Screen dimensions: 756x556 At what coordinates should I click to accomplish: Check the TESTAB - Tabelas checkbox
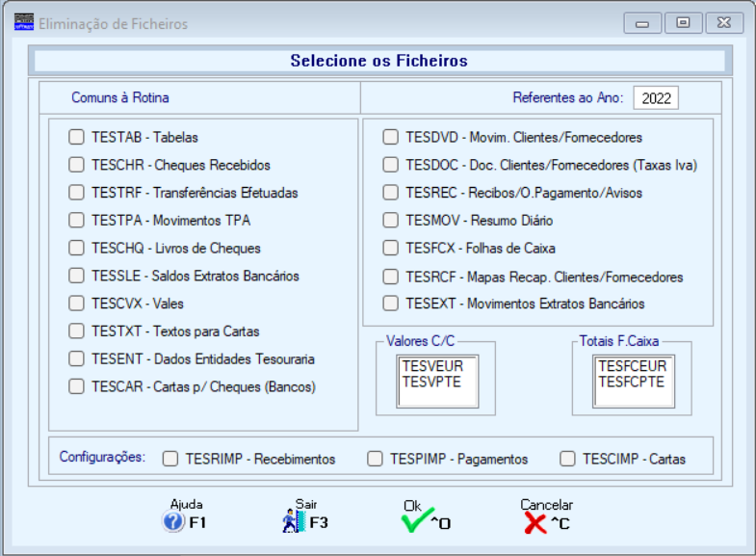tap(76, 137)
